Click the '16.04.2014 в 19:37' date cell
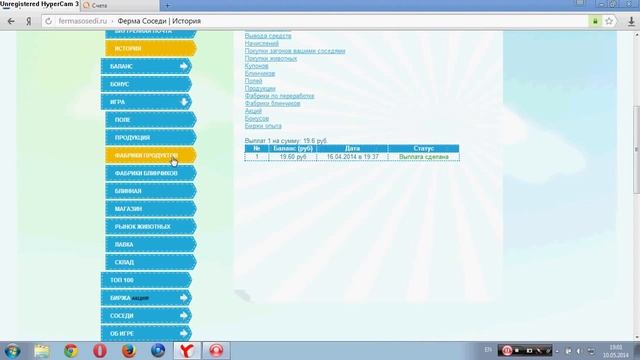Viewport: 640px width, 360px height. [x=352, y=157]
